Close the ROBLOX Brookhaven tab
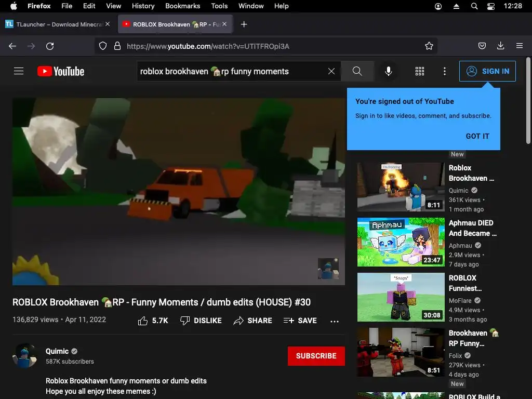Viewport: 532px width, 399px height. pyautogui.click(x=224, y=24)
